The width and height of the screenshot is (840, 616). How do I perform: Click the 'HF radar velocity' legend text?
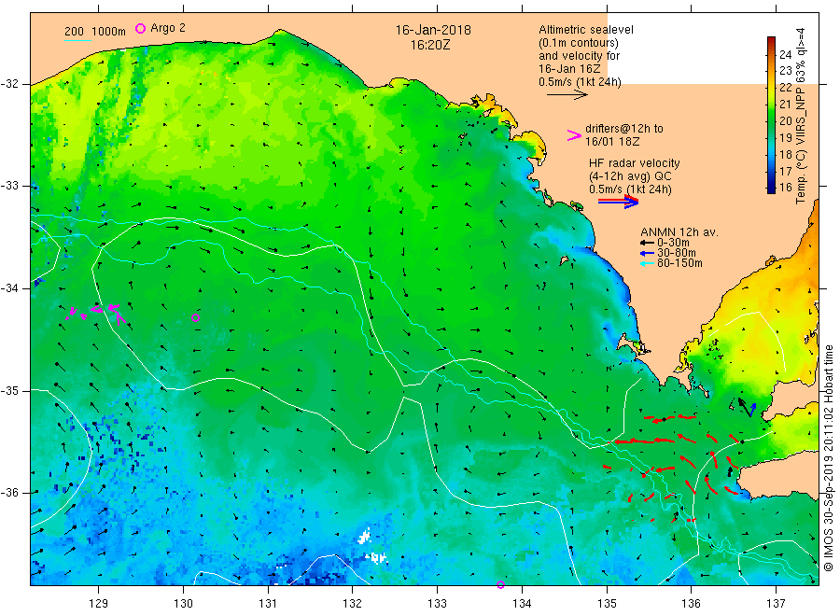[635, 162]
